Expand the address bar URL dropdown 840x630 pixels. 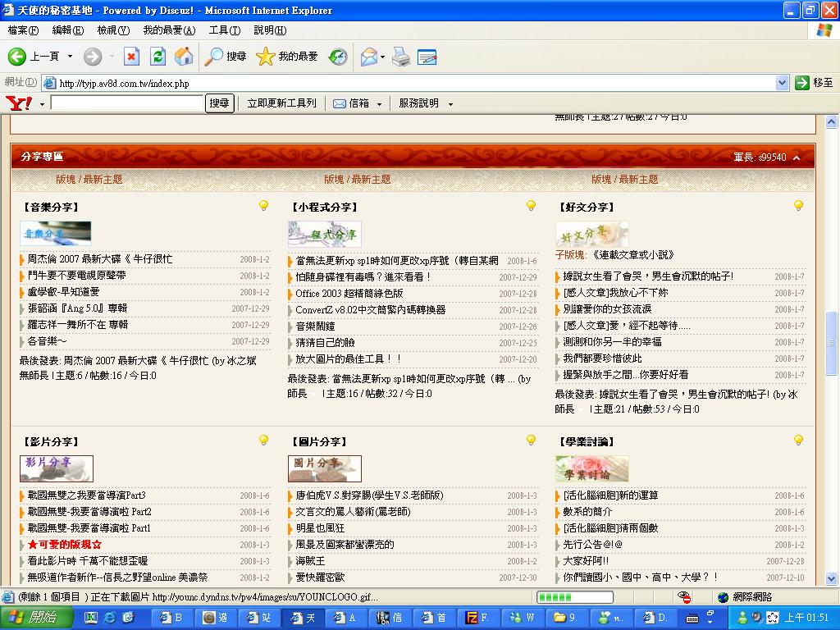[x=782, y=83]
